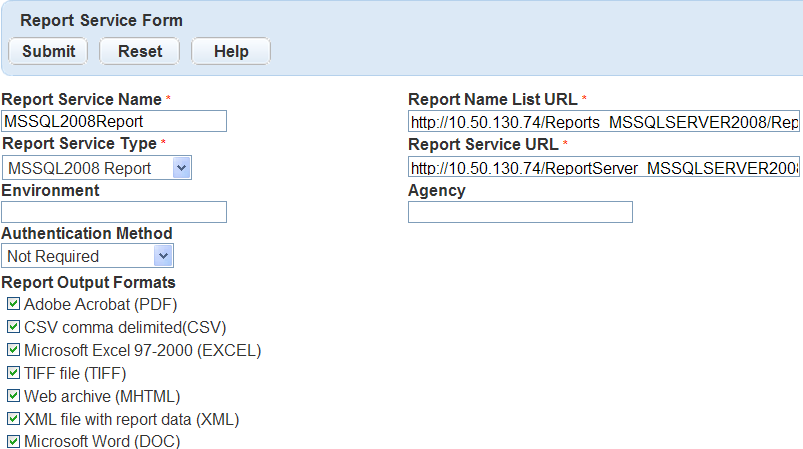Toggle Microsoft Excel 97-2000 checkbox
This screenshot has height=449, width=803.
[14, 350]
